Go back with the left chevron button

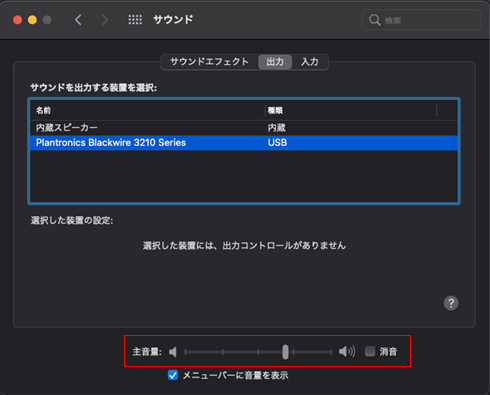(78, 20)
